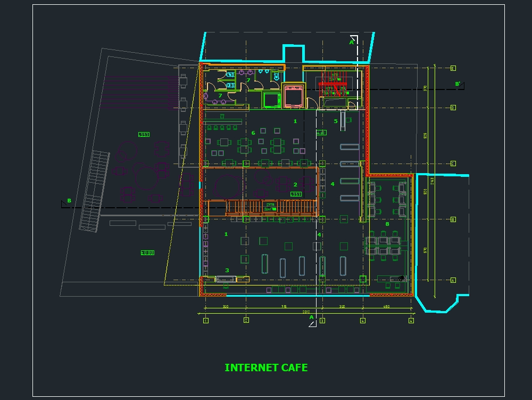
Task: Select the 4.60 level annotation near room 5
Action: 321,132
